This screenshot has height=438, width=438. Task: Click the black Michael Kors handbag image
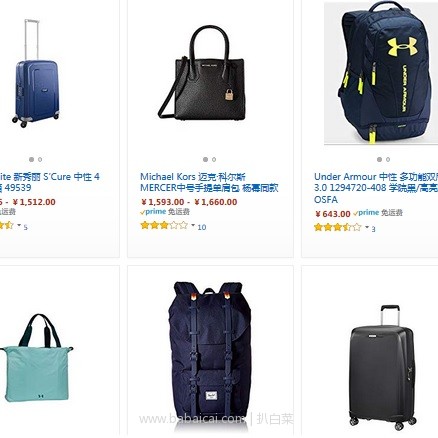(x=202, y=73)
